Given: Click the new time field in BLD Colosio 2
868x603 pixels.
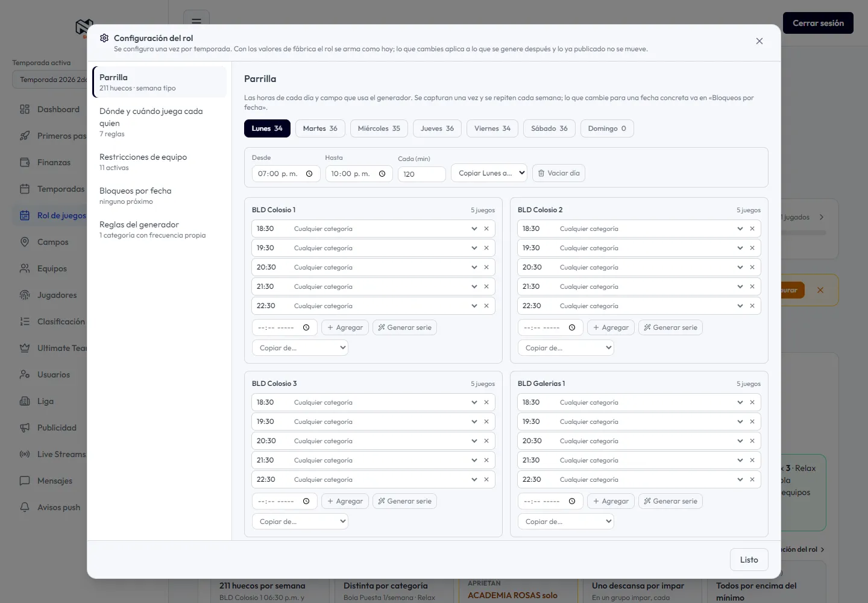Looking at the screenshot, I should (550, 327).
